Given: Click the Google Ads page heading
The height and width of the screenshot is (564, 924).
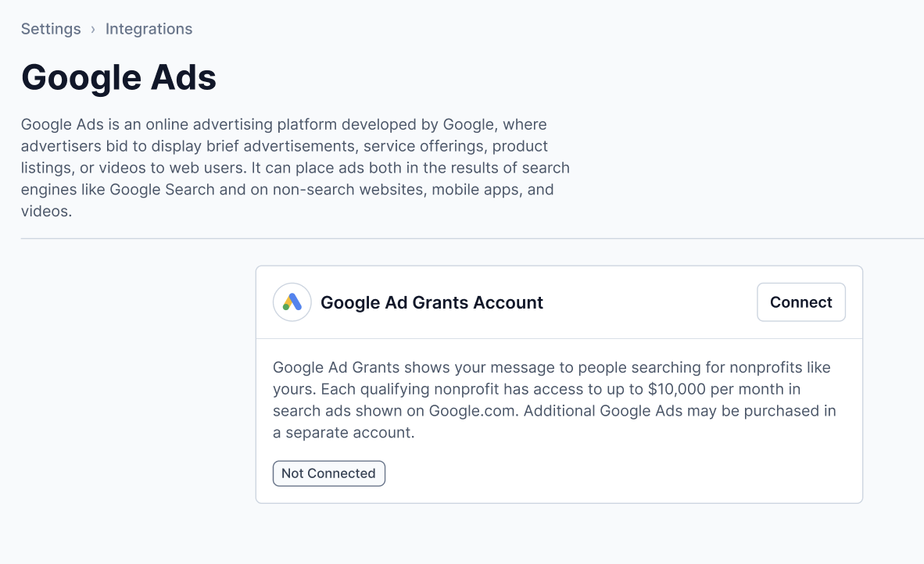Looking at the screenshot, I should point(119,77).
